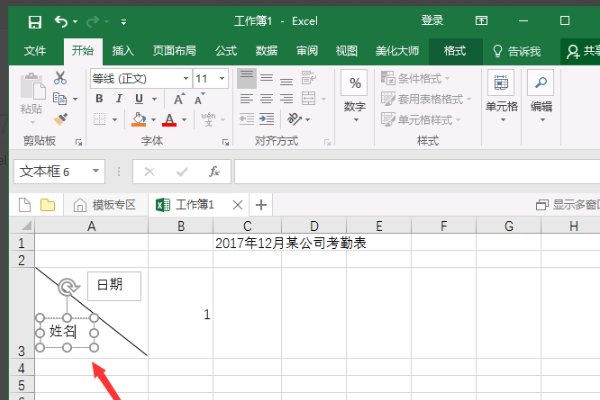
Task: Switch to the 公式 Formulas tab
Action: point(226,51)
